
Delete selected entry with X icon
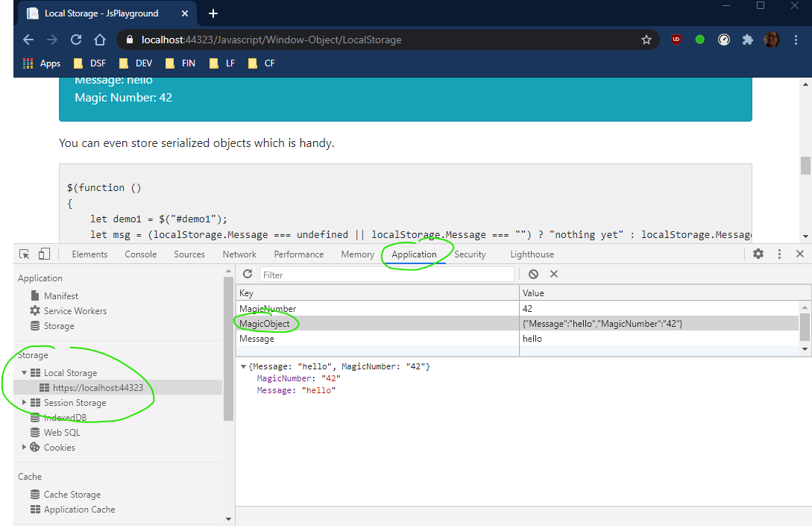coord(554,275)
